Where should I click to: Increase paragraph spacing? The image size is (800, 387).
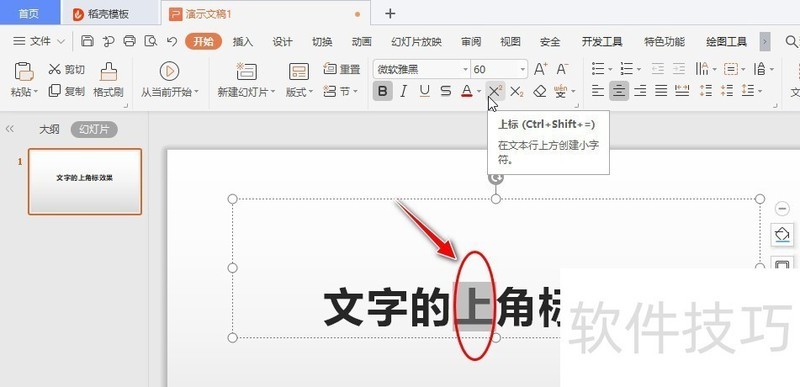coord(706,91)
